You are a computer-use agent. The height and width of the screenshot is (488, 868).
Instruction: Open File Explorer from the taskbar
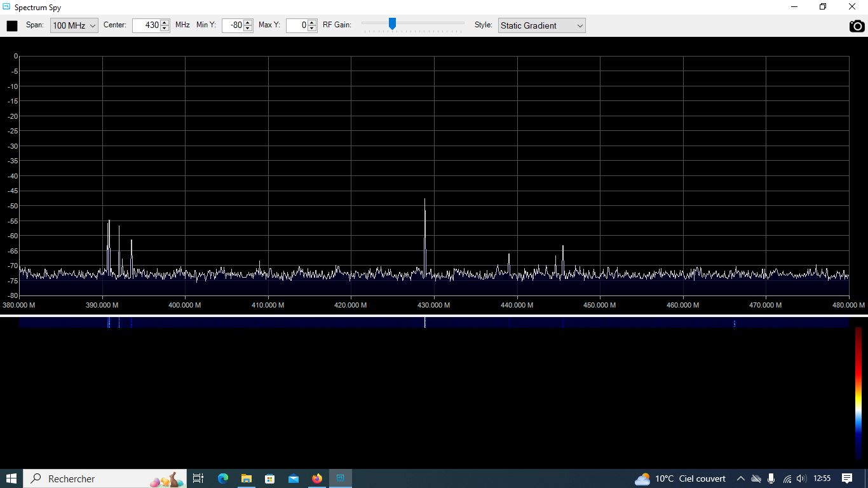pos(246,478)
